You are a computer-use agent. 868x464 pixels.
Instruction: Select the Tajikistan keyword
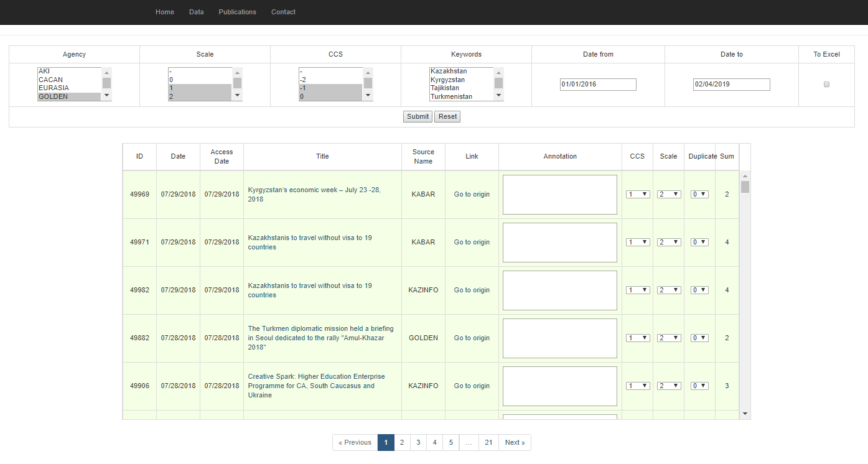tap(461, 88)
